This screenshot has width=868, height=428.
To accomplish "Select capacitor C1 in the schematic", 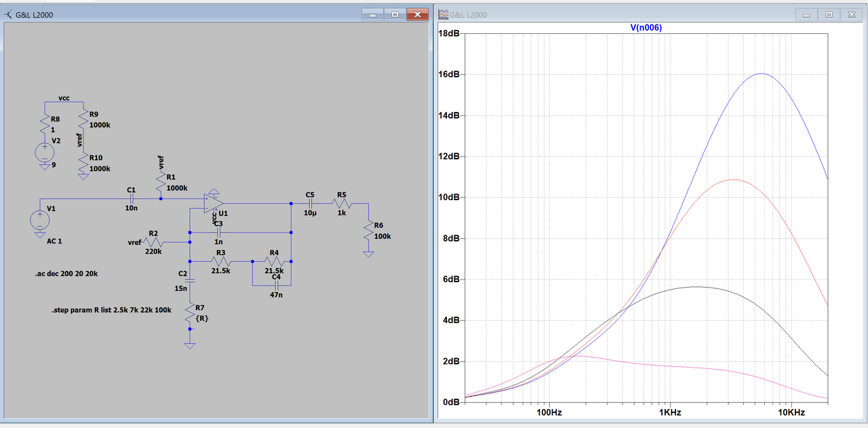I will click(x=132, y=199).
